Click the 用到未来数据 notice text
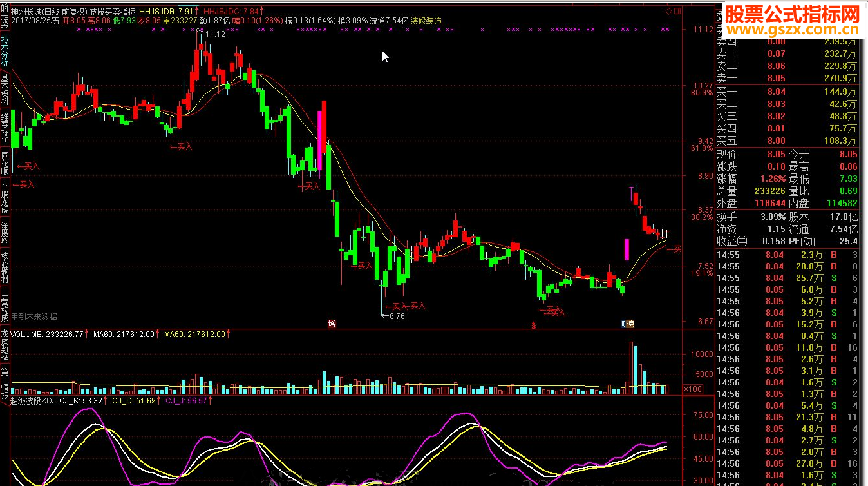Screen dimensions: 868x486 34,316
